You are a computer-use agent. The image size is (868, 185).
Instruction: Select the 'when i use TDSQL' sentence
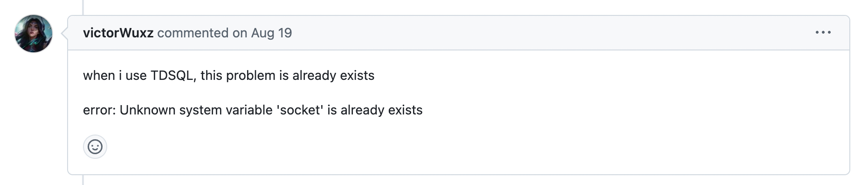click(229, 75)
